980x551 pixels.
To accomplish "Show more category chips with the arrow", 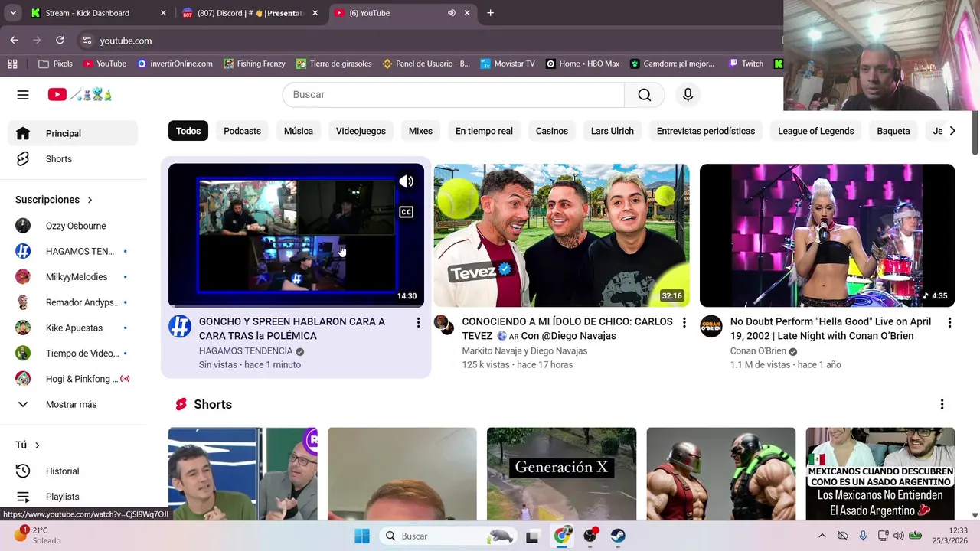I will [x=952, y=131].
